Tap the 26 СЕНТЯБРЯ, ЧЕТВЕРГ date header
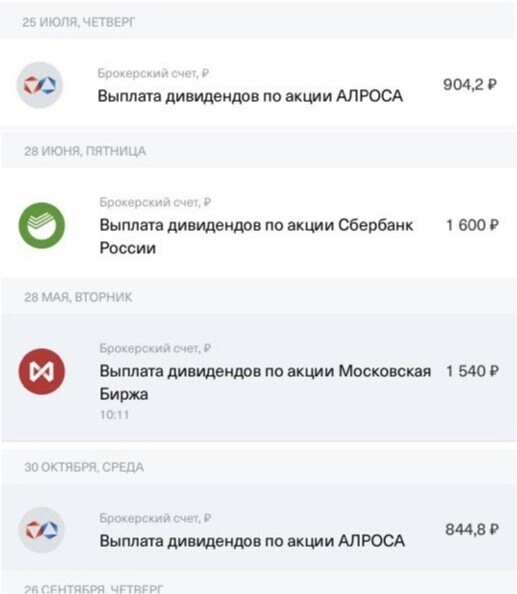The image size is (517, 594). pos(94,589)
